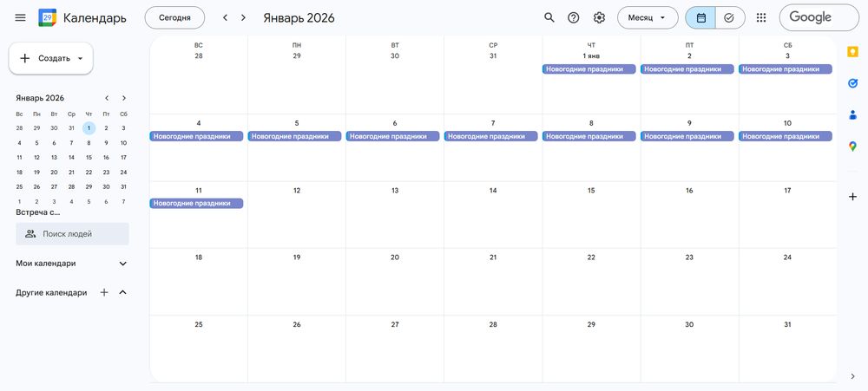868x391 pixels.
Task: Go to next month in main toolbar
Action: pyautogui.click(x=243, y=17)
